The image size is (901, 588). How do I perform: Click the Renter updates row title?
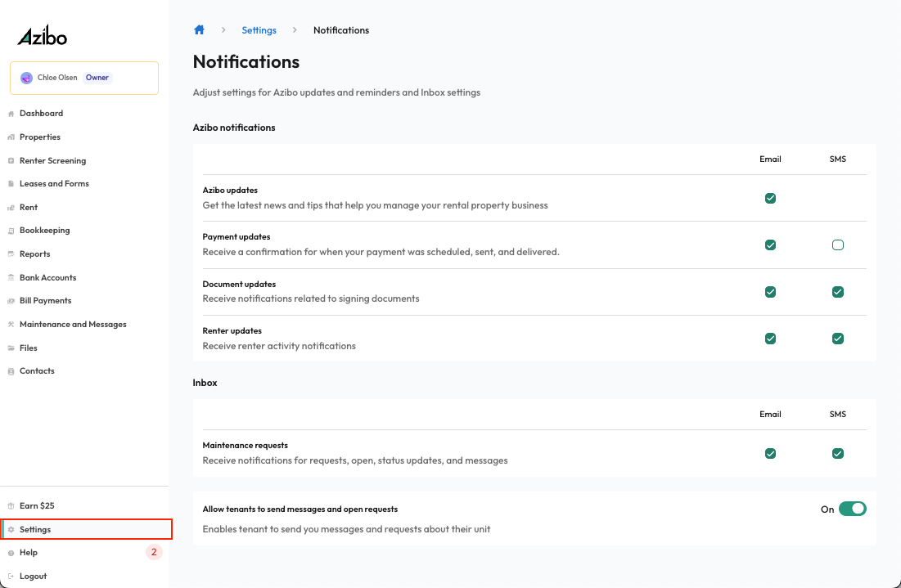pyautogui.click(x=232, y=330)
